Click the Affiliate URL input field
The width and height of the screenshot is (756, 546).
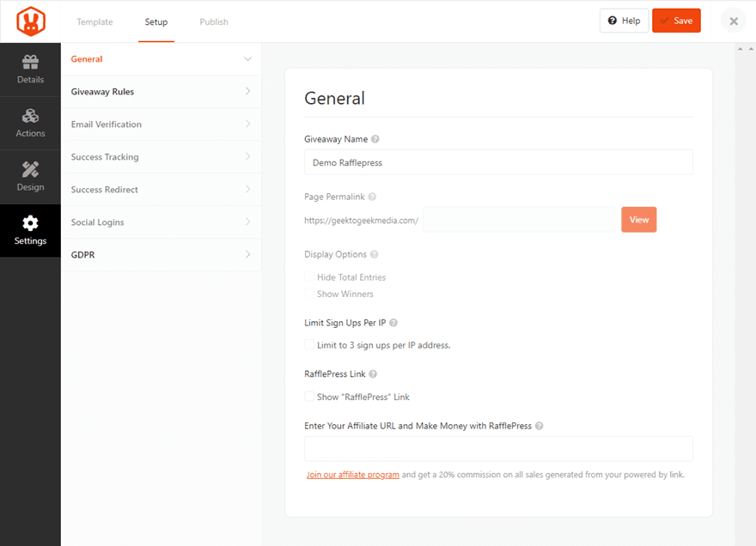coord(498,449)
